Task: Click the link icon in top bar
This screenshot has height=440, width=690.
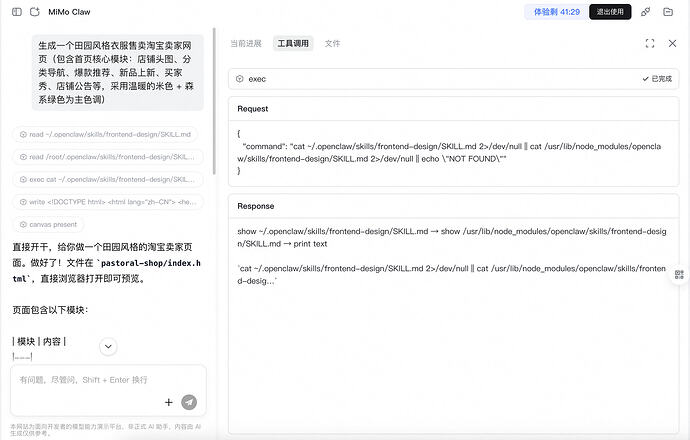Action: pyautogui.click(x=646, y=12)
